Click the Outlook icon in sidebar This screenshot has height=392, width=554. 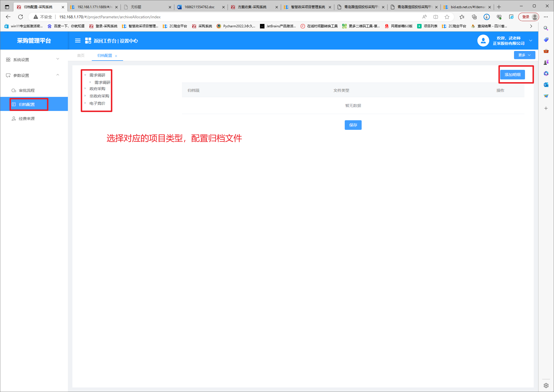pyautogui.click(x=546, y=84)
